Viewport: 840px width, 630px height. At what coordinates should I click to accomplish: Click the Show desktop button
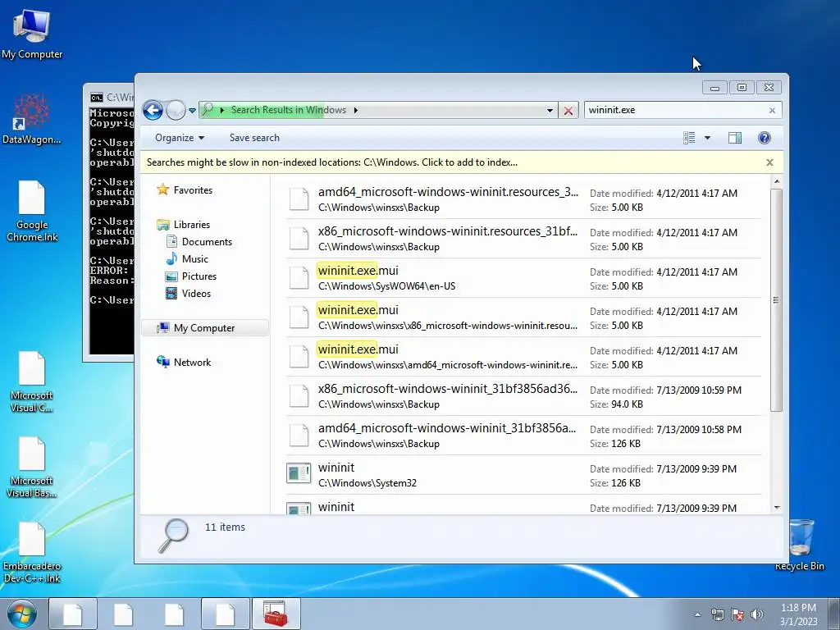(834, 614)
